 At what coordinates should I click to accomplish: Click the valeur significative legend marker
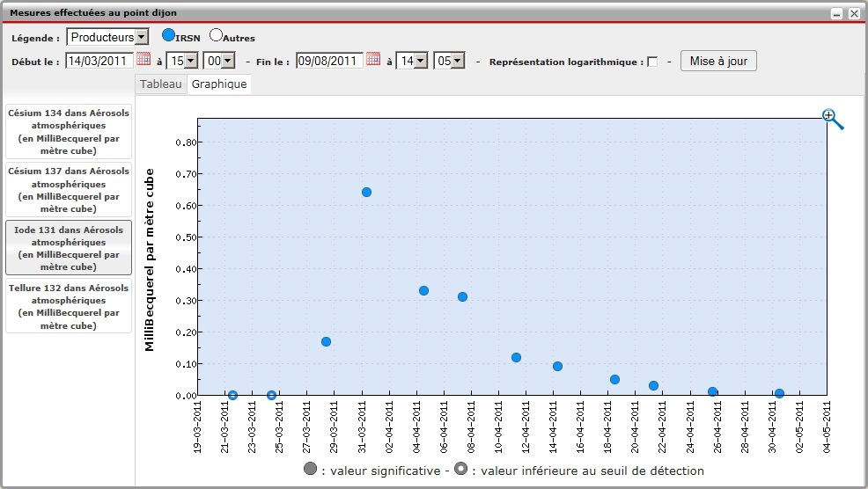[311, 469]
